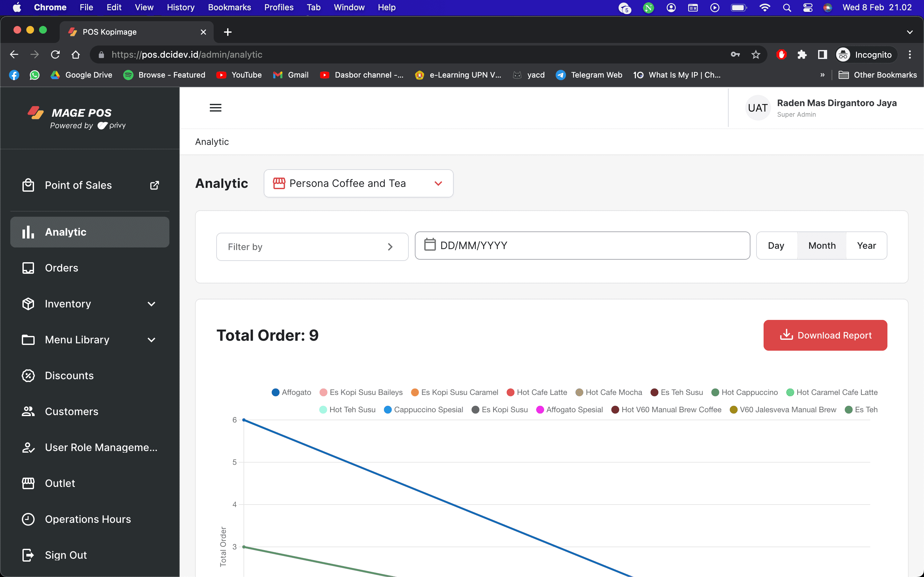Toggle the Affogato legend color dot
Image resolution: width=924 pixels, height=577 pixels.
pyautogui.click(x=275, y=392)
